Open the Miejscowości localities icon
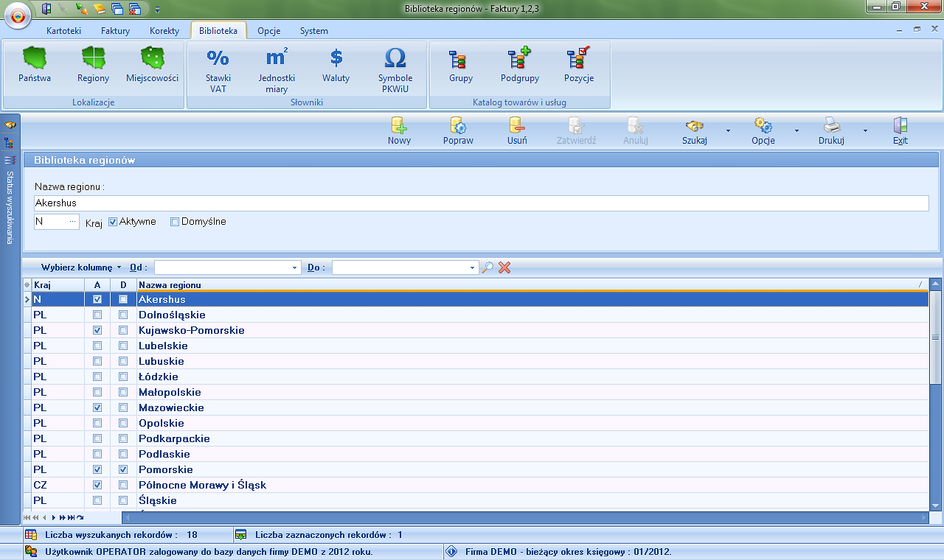Screen dimensions: 944x560 tap(152, 65)
